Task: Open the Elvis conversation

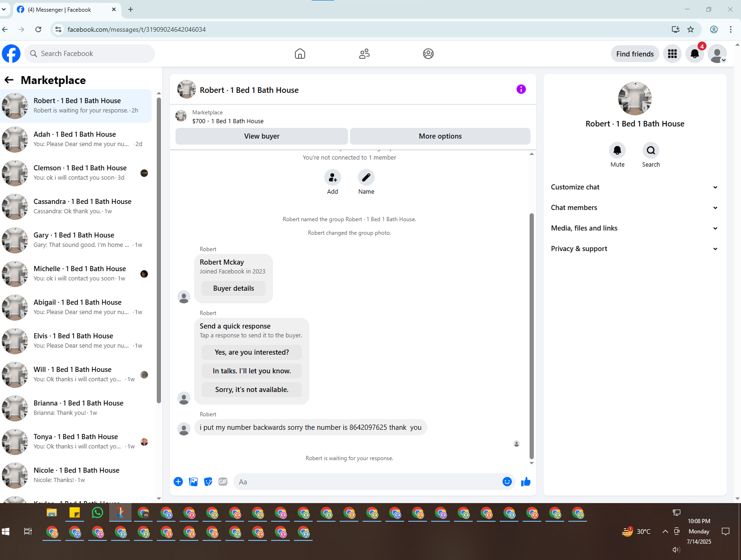Action: (x=76, y=341)
